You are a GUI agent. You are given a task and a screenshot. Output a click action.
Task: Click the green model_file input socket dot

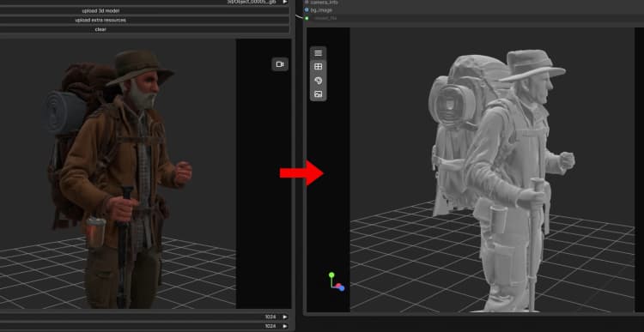307,18
